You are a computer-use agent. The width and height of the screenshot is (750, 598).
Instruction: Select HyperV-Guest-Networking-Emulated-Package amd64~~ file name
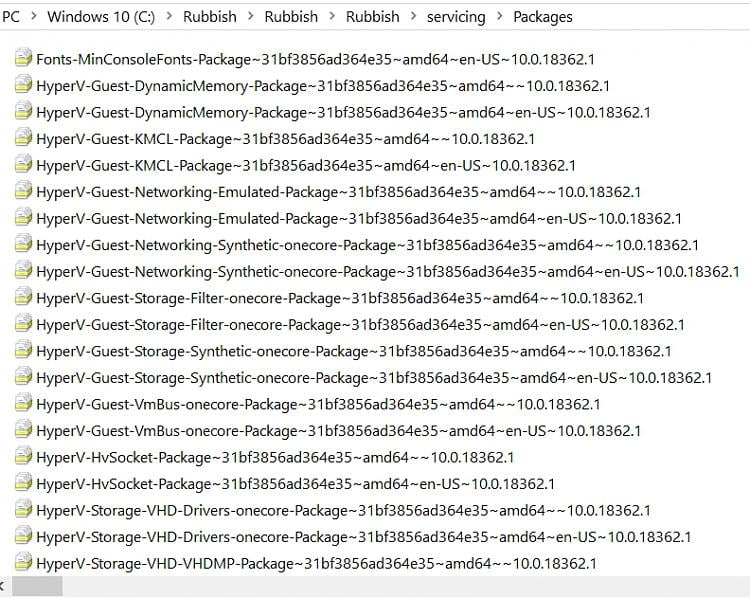click(339, 192)
